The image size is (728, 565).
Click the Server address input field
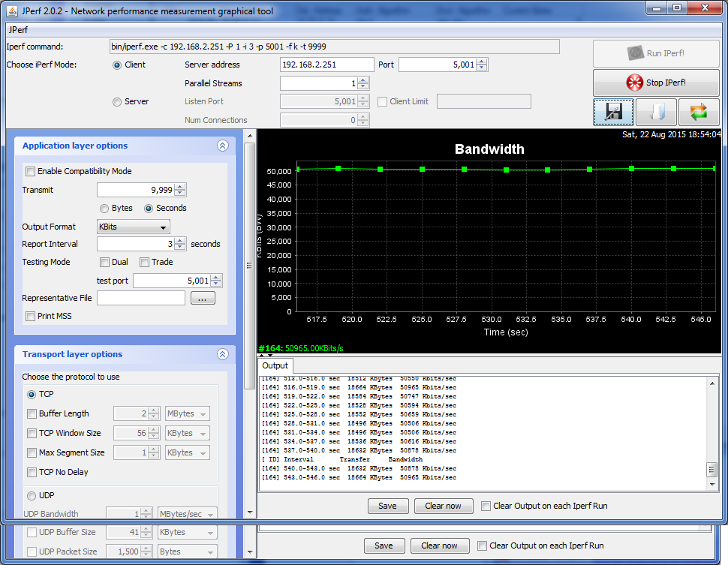point(327,65)
